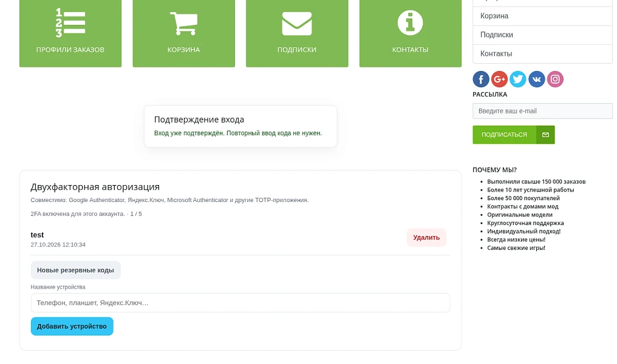Open the VK social icon
Image resolution: width=617 pixels, height=364 pixels.
537,79
